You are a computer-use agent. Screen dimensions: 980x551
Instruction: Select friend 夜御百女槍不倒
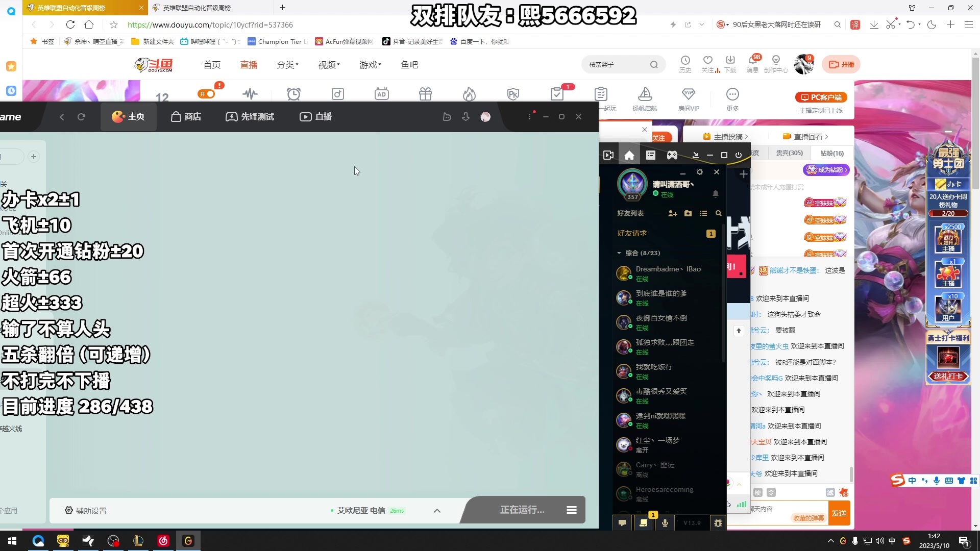(x=668, y=322)
